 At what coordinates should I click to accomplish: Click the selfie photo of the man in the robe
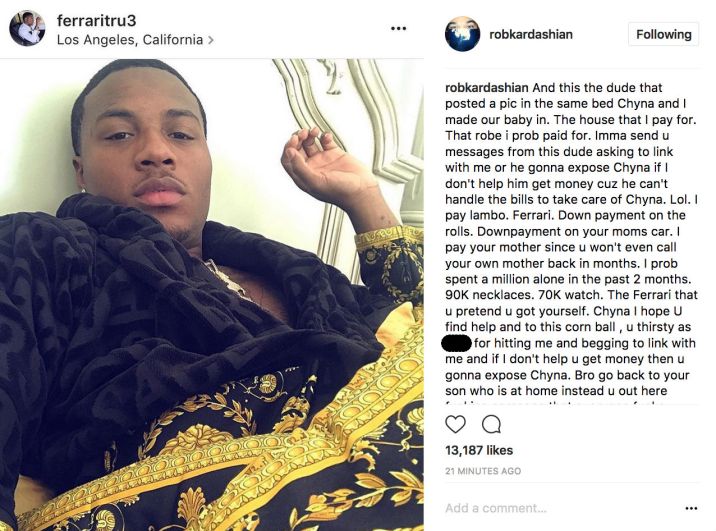click(212, 294)
